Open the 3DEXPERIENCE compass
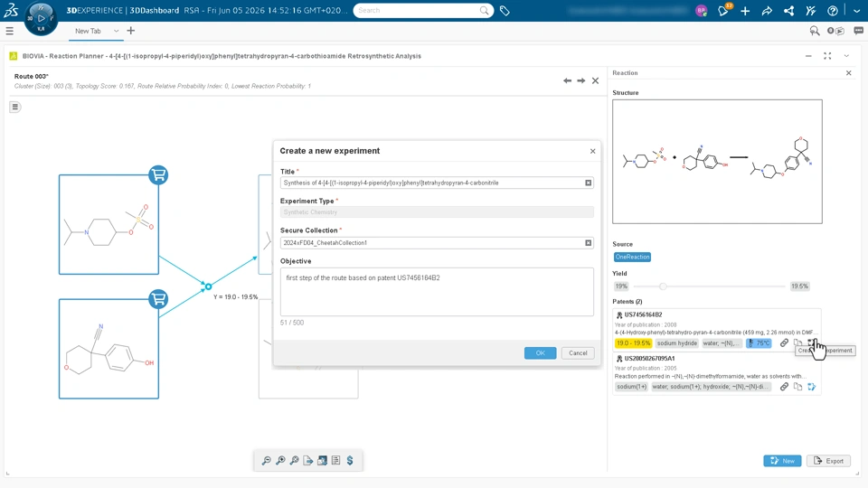The image size is (868, 488). pos(41,18)
